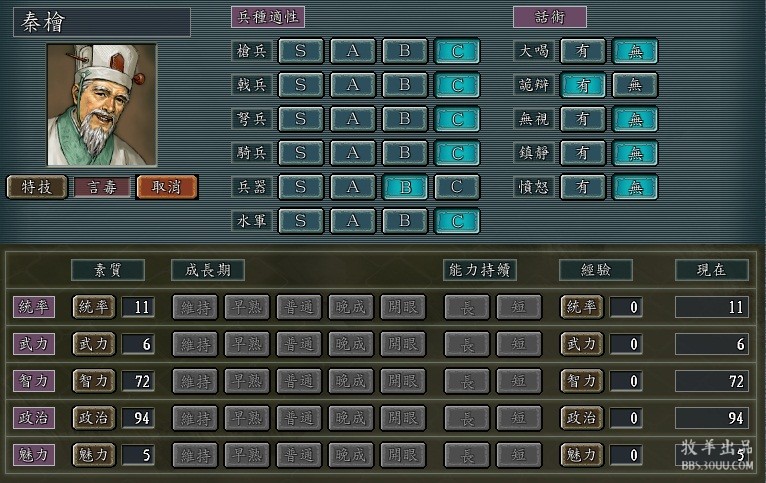Edit the 統率 value 11 field
Screen dimensions: 766x483
(x=138, y=307)
